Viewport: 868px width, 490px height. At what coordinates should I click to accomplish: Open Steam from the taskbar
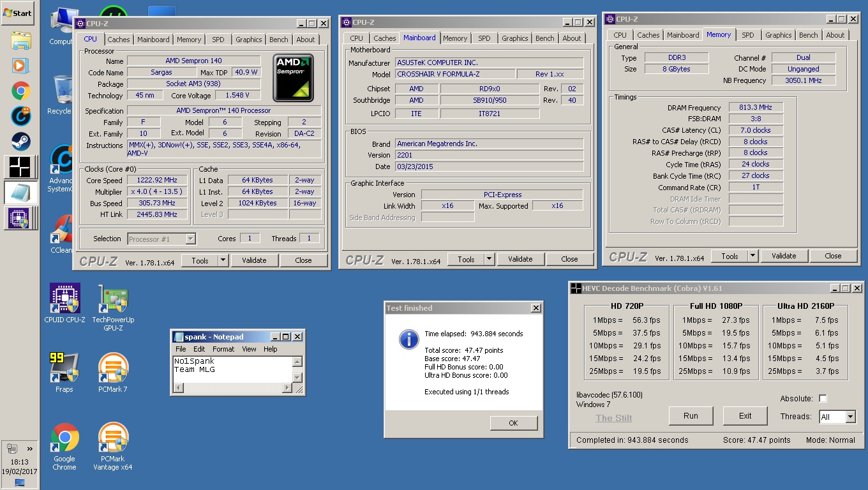[20, 141]
